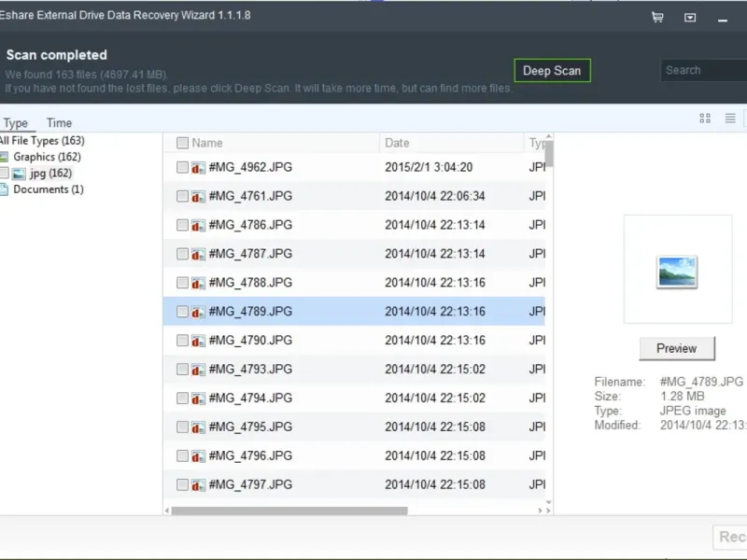Tick the checkbox for #MG_4790.JPG
747x560 pixels.
[x=182, y=341]
